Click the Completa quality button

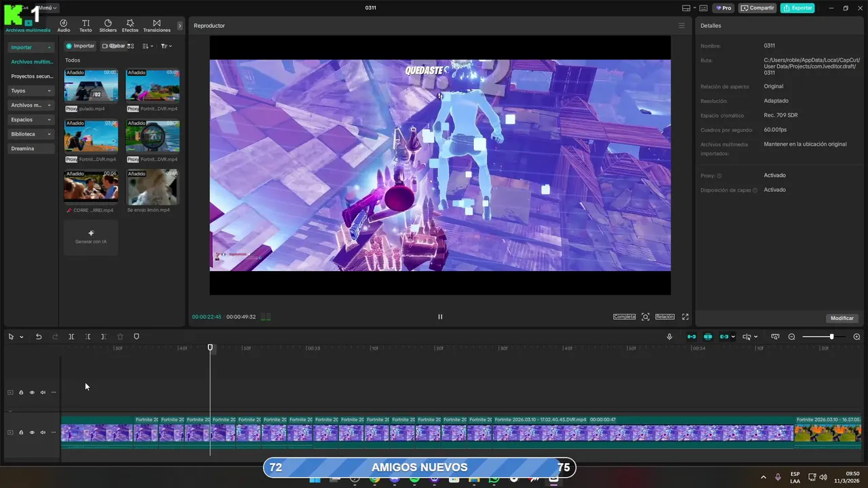[625, 317]
